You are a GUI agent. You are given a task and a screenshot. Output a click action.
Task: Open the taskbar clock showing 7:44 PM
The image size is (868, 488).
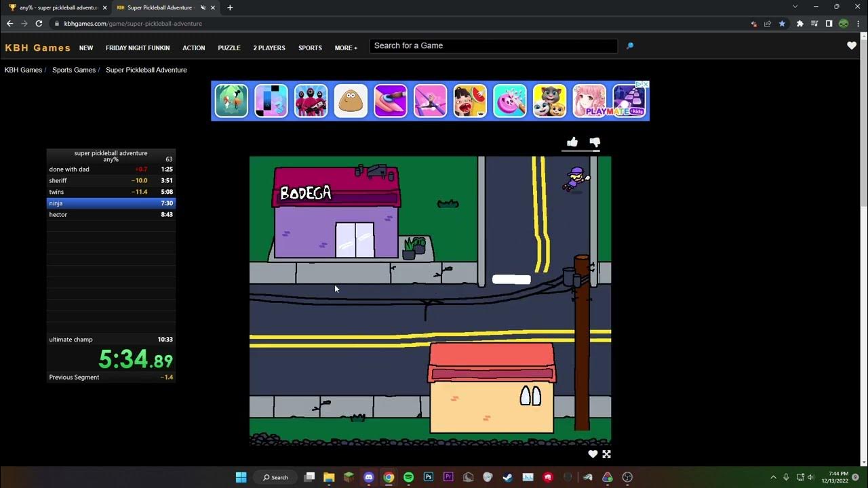[x=835, y=477]
